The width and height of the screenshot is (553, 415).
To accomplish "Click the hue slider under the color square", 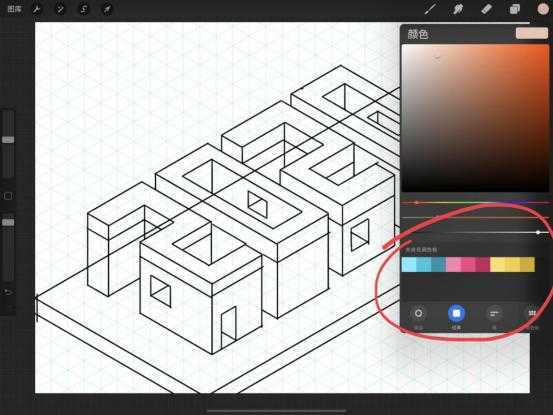I will point(475,203).
